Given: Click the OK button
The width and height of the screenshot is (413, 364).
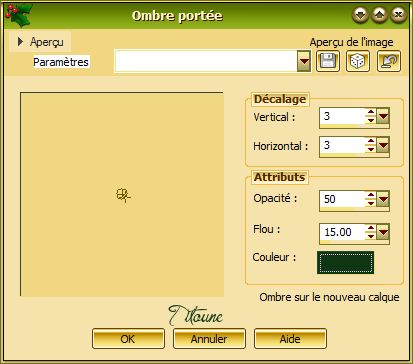Looking at the screenshot, I should 128,339.
